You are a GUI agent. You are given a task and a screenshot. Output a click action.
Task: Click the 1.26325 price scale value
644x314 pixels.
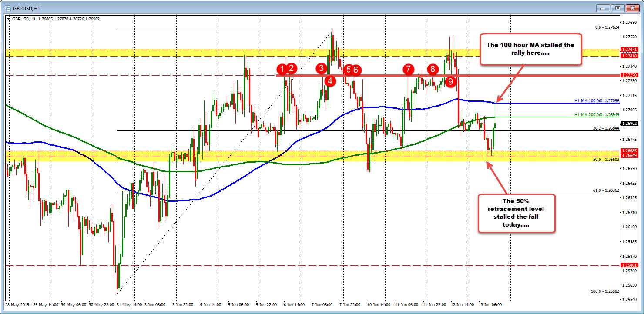pyautogui.click(x=629, y=197)
